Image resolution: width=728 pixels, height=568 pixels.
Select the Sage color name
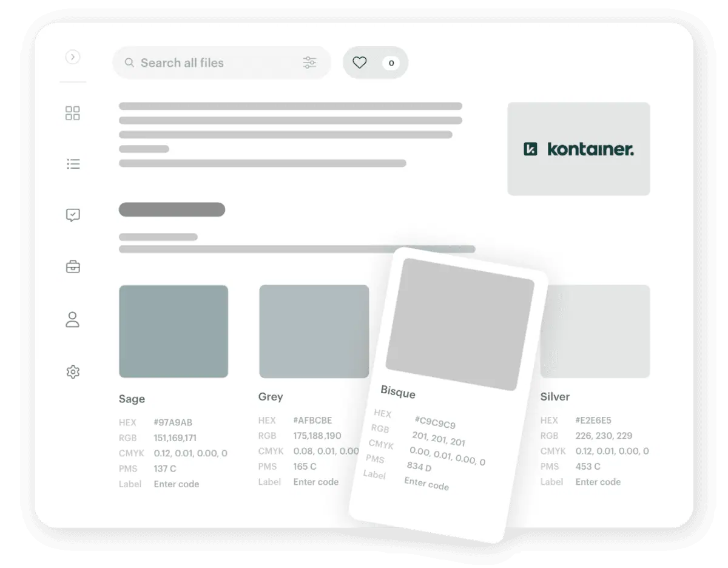click(131, 399)
